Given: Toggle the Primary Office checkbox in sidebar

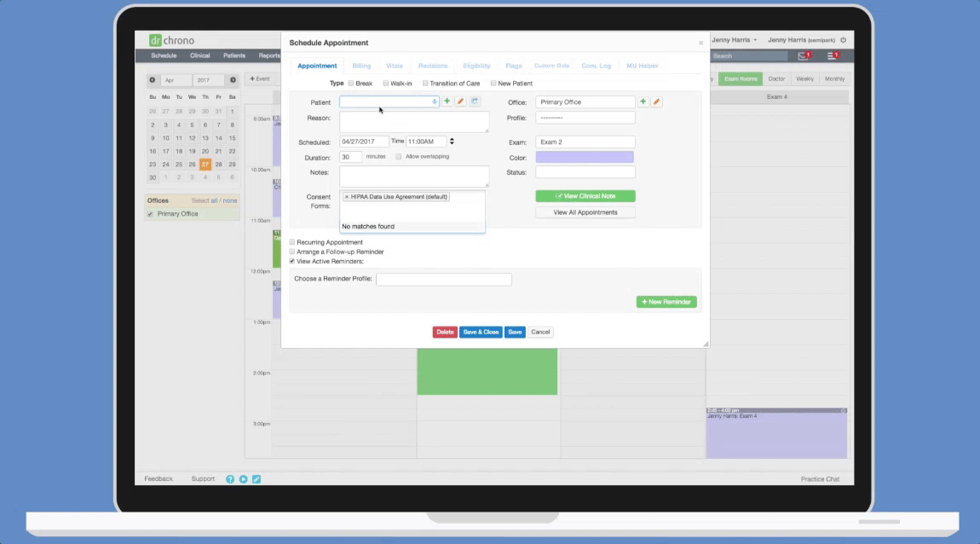Looking at the screenshot, I should click(x=150, y=214).
